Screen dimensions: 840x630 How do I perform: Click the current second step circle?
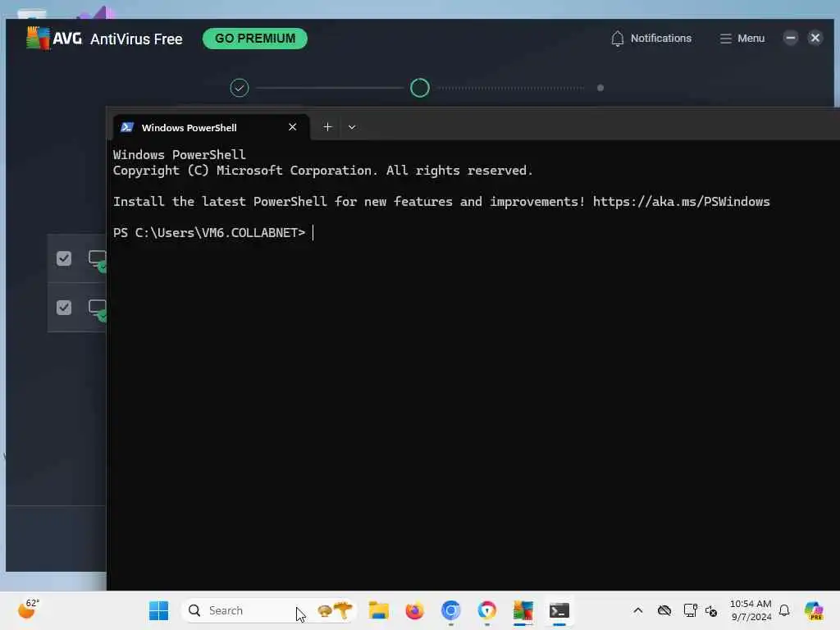pos(420,88)
